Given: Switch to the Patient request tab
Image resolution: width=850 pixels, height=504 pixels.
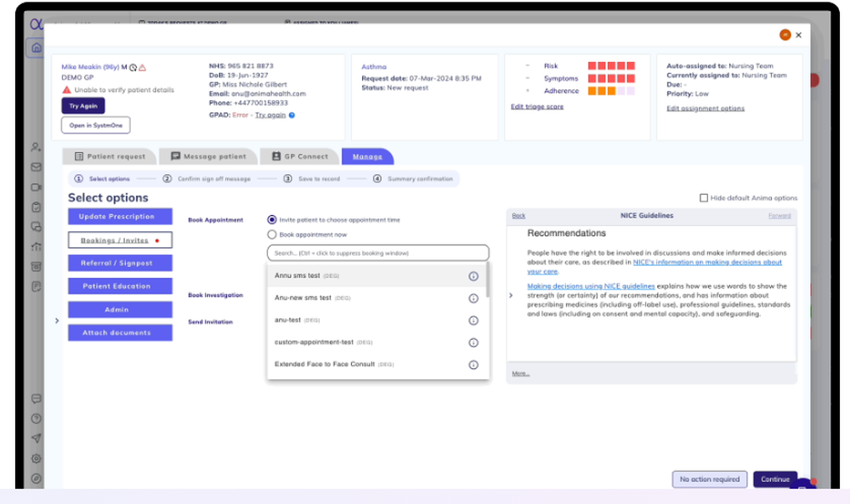Looking at the screenshot, I should tap(110, 156).
